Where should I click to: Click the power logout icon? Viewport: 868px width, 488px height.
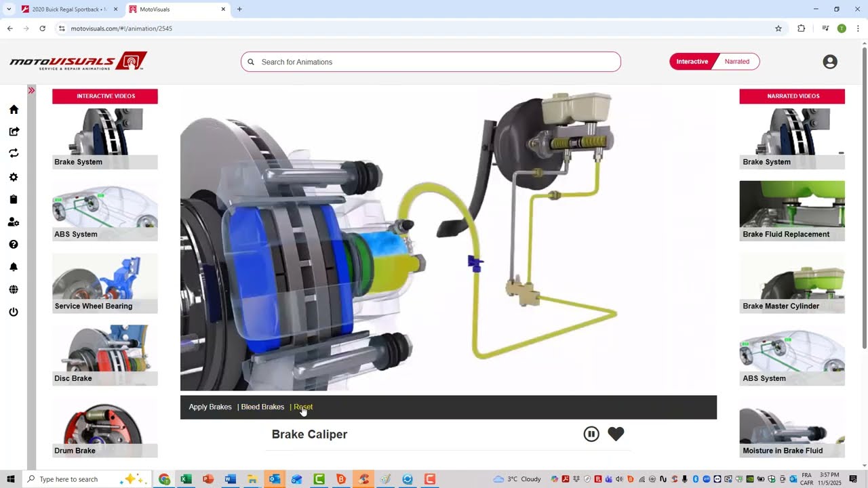point(14,312)
